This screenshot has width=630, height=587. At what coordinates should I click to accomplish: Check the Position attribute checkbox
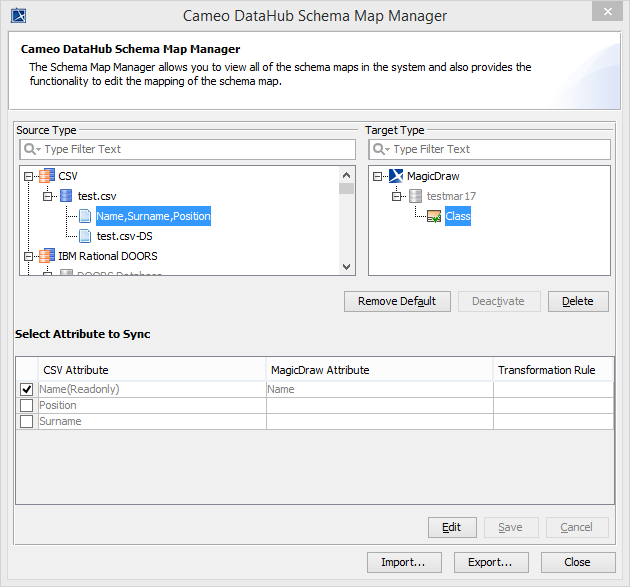[x=27, y=405]
